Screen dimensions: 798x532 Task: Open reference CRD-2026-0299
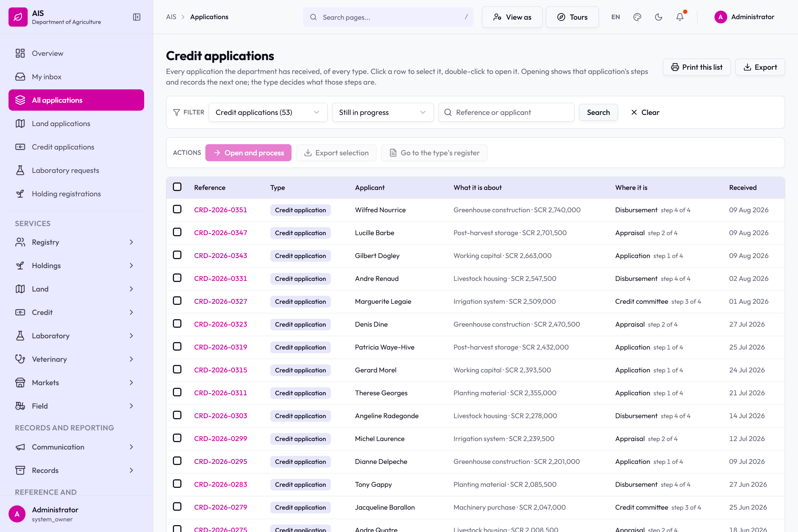tap(221, 439)
